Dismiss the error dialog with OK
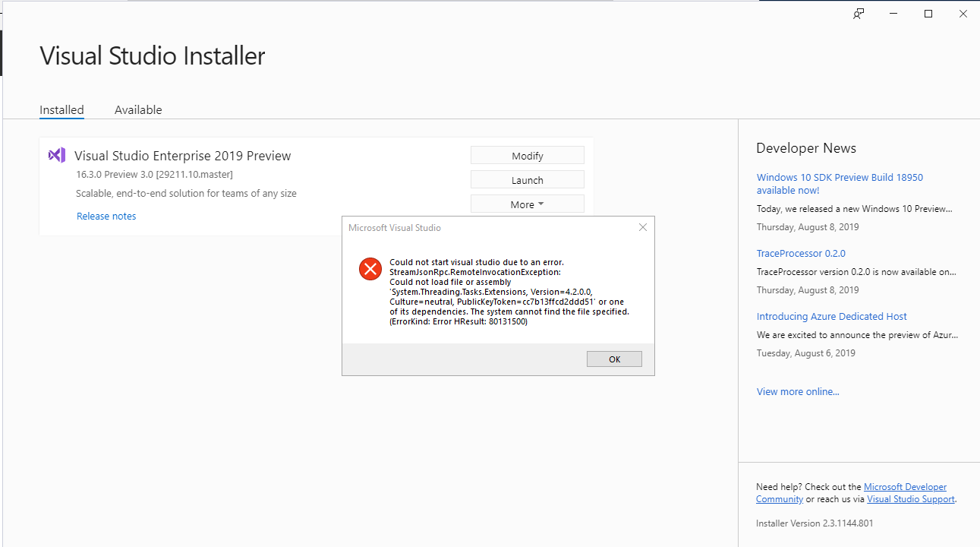 click(x=613, y=358)
